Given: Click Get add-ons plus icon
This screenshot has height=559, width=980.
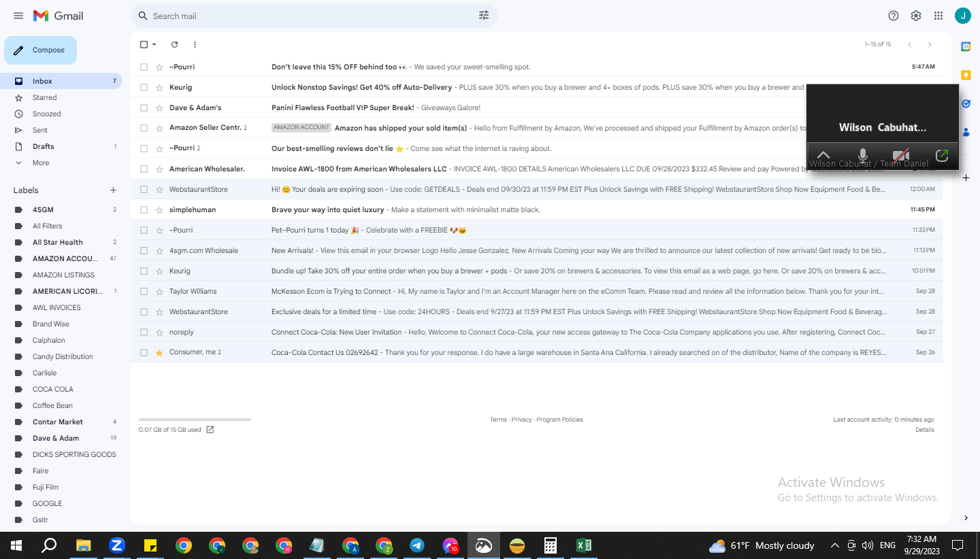Looking at the screenshot, I should pyautogui.click(x=966, y=177).
